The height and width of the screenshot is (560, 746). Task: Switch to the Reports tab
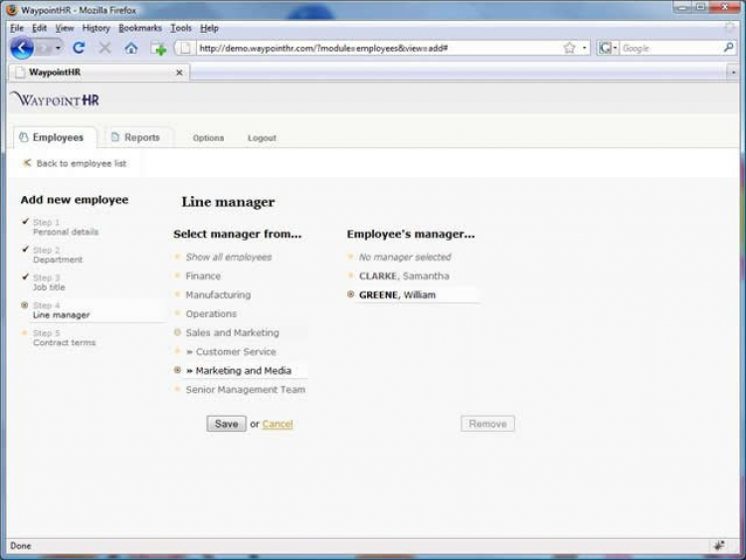[135, 137]
